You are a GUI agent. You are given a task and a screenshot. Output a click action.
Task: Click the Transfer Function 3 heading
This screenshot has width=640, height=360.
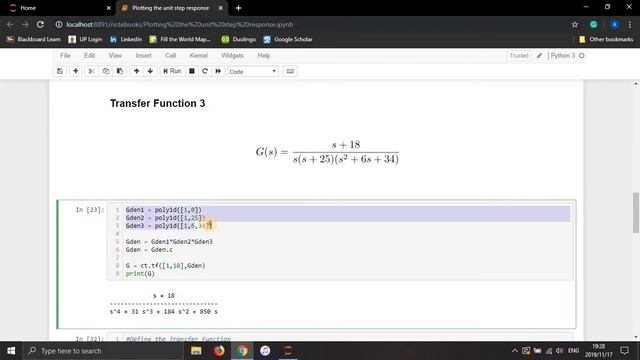pos(158,103)
